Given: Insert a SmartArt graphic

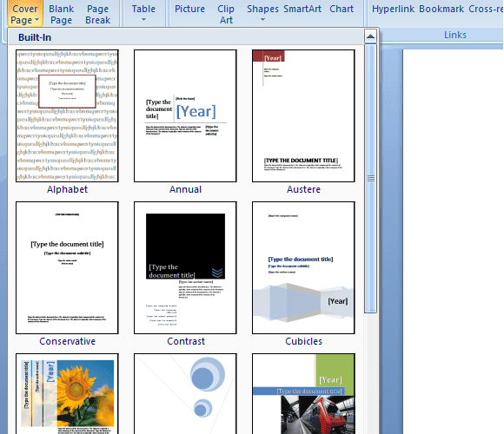Looking at the screenshot, I should pyautogui.click(x=302, y=10).
